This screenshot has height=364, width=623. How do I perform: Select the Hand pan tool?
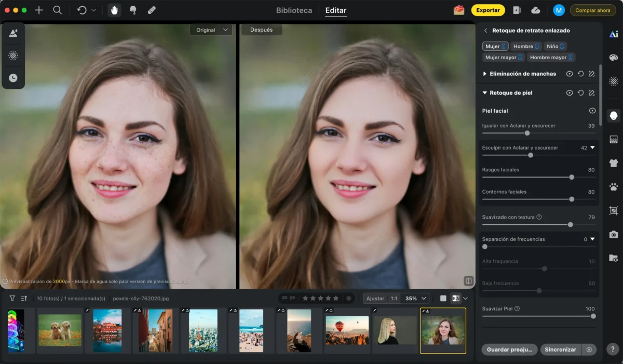114,10
